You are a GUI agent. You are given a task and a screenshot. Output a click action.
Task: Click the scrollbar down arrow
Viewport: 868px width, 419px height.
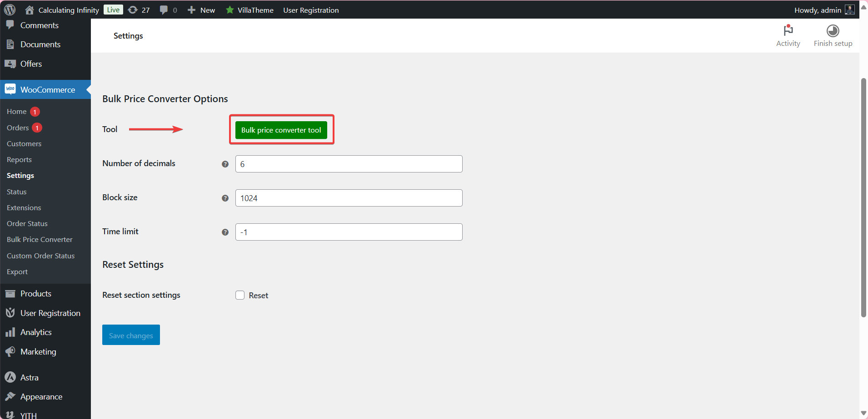[863, 413]
